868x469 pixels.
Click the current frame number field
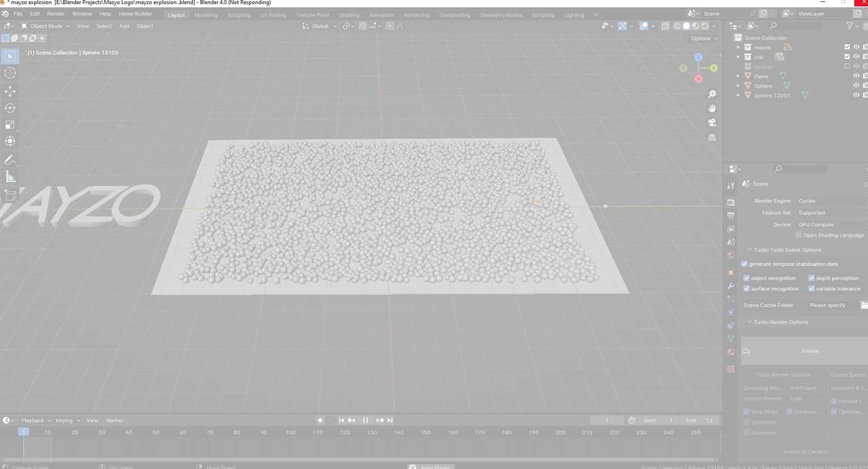(607, 420)
